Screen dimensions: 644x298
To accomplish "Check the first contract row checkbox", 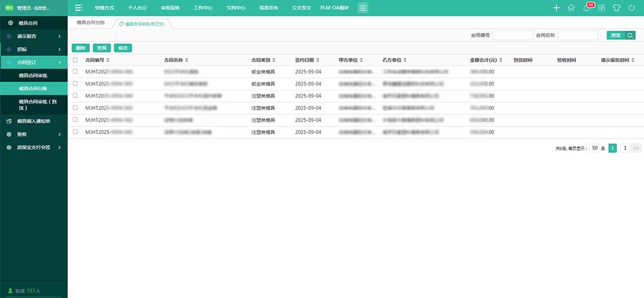I will coord(75,72).
